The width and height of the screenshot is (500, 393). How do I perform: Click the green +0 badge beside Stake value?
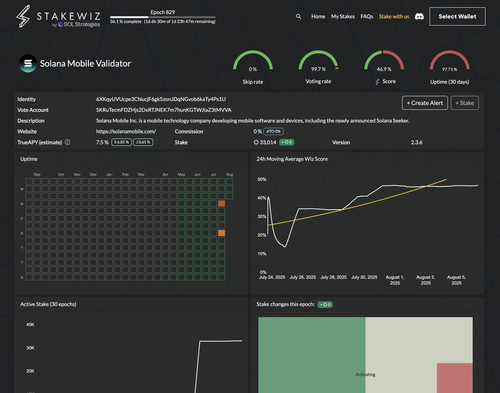click(286, 142)
